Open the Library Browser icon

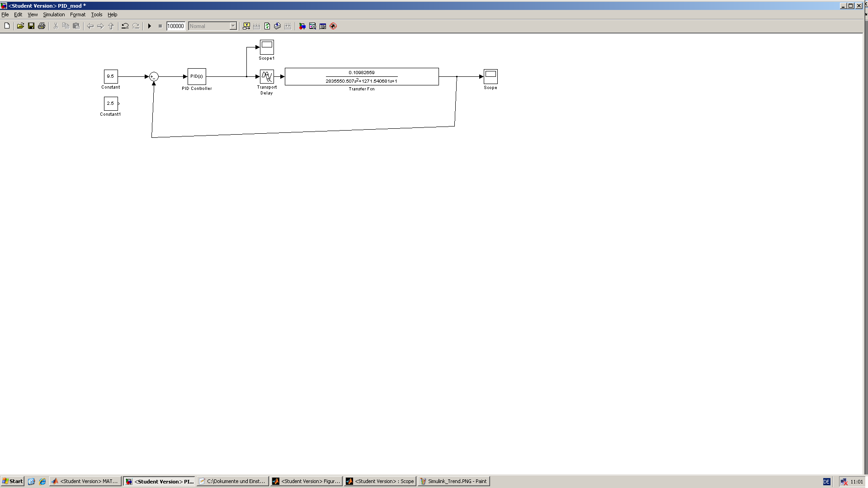(302, 26)
